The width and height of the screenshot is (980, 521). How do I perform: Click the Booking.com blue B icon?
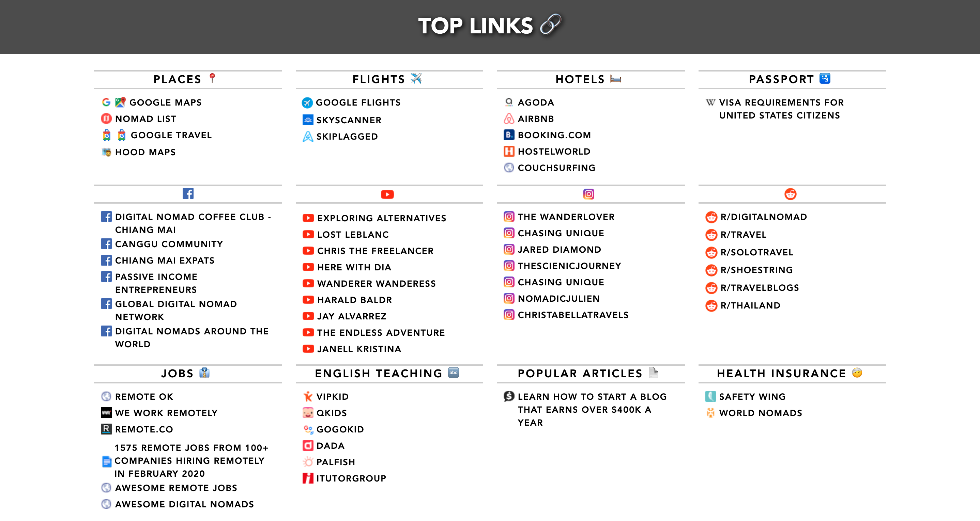pos(509,135)
